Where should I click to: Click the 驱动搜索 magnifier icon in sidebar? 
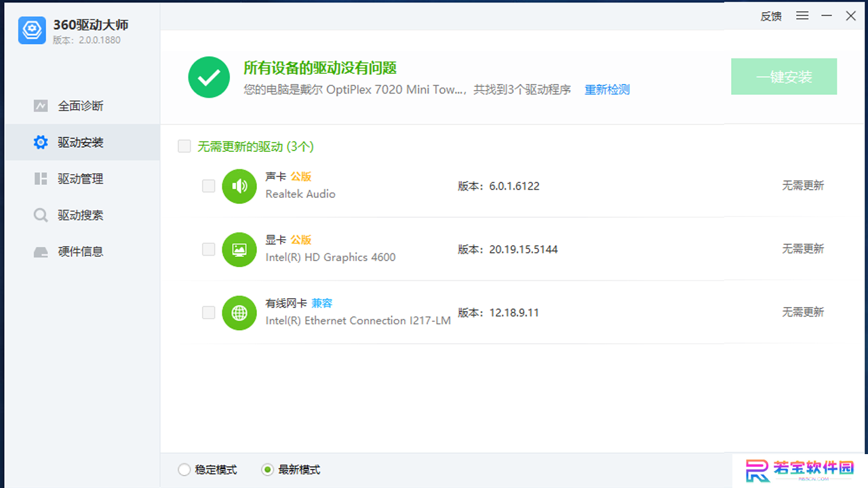[x=41, y=216]
